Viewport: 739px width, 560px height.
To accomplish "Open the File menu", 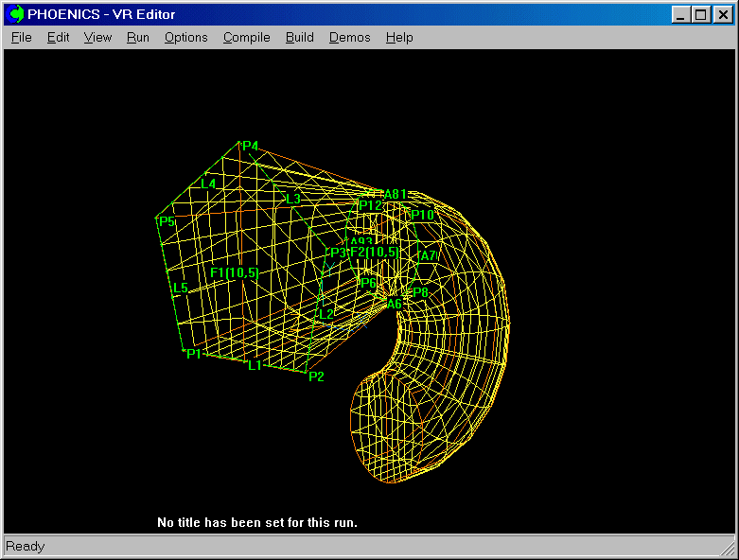I will click(x=21, y=38).
